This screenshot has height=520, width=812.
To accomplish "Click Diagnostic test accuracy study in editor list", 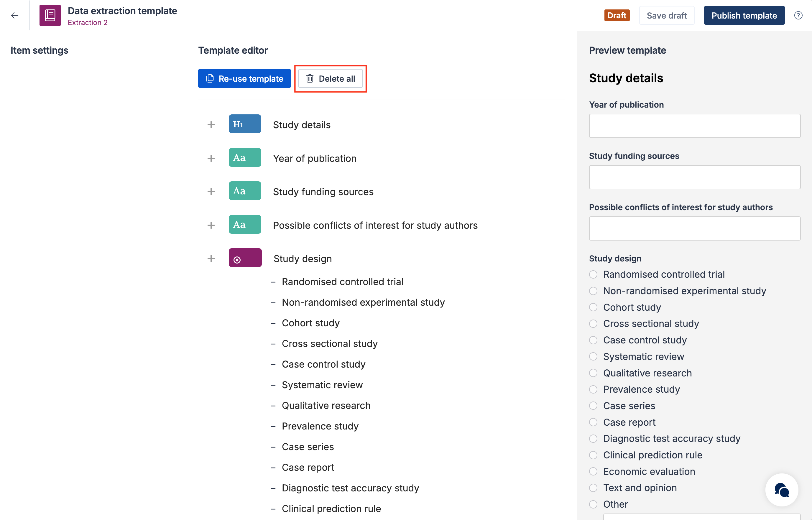I will [350, 488].
